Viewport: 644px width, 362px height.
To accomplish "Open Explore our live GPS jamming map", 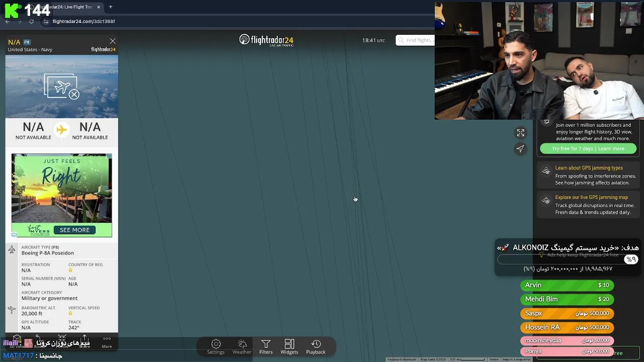I will point(591,197).
